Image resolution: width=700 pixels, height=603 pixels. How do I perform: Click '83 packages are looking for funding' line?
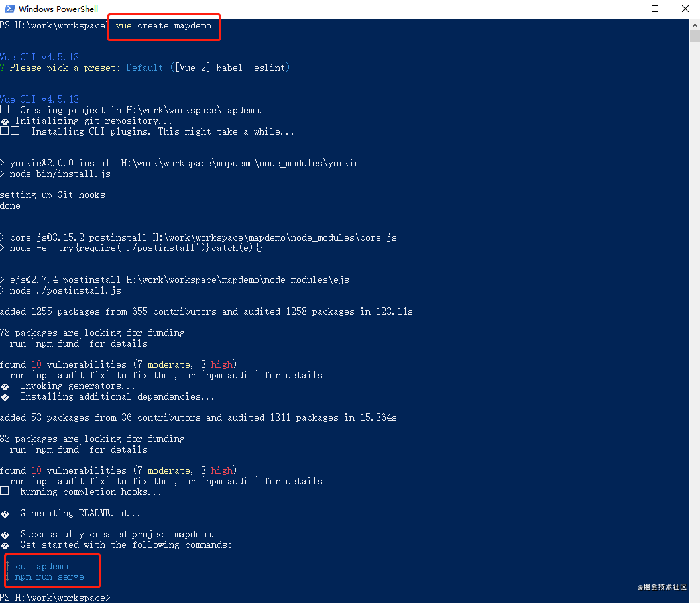(x=92, y=439)
